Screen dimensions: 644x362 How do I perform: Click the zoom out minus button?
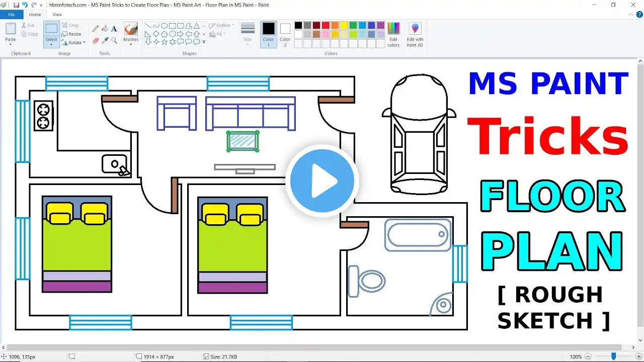coord(588,356)
